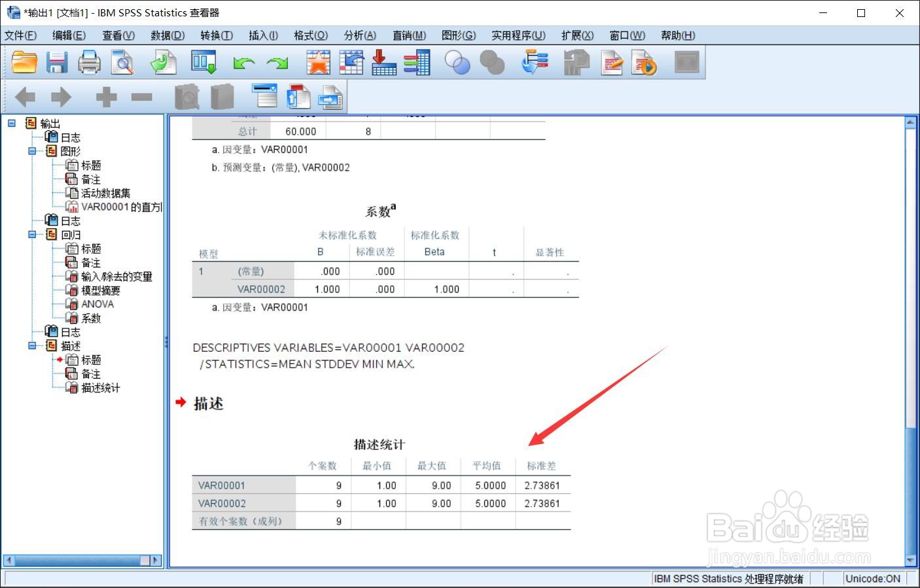920x588 pixels.
Task: Open the 编辑(E) menu
Action: tap(69, 35)
